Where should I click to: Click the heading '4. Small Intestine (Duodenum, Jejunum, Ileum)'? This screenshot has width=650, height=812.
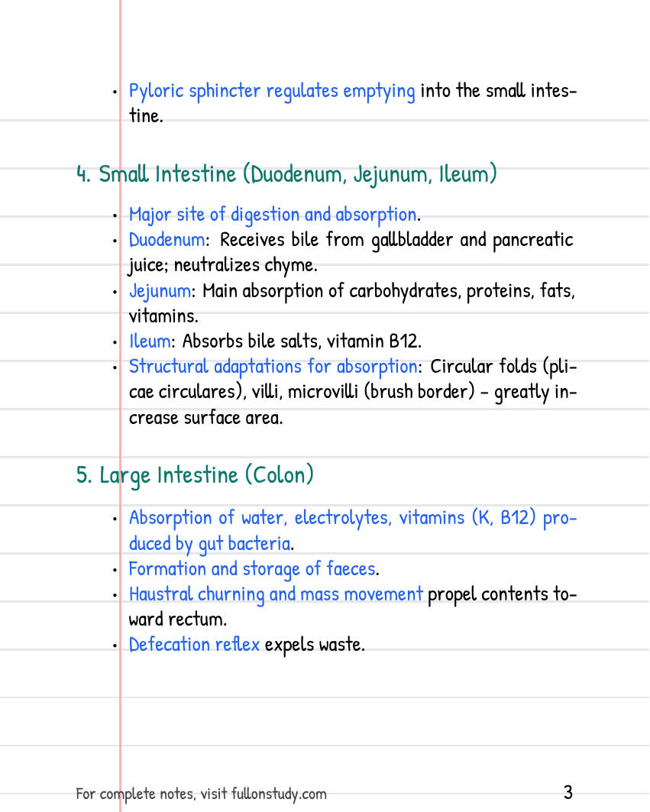coord(286,174)
